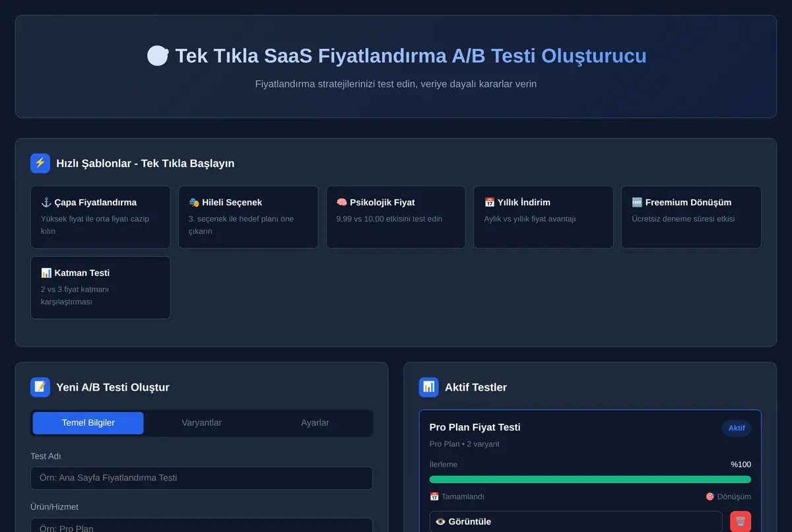Click the Tamamlandı status label

tap(457, 496)
